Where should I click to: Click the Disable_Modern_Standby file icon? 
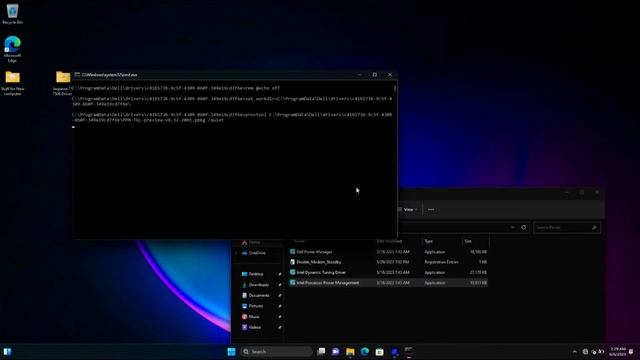coord(293,262)
